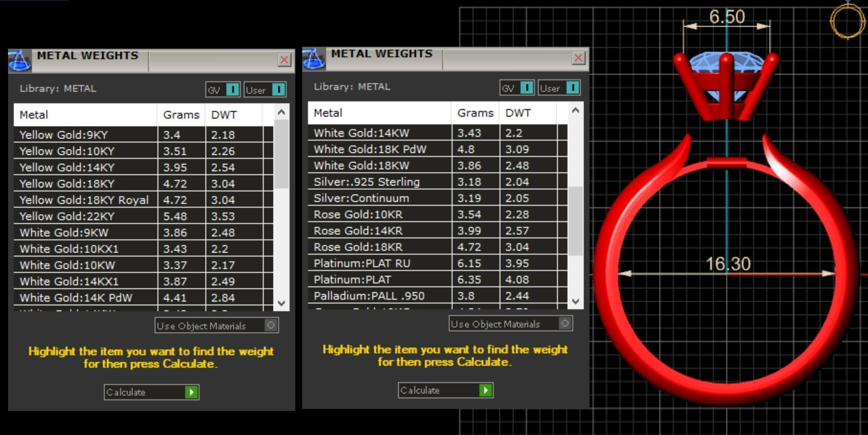Close the left Metal Weights panel

tap(284, 60)
